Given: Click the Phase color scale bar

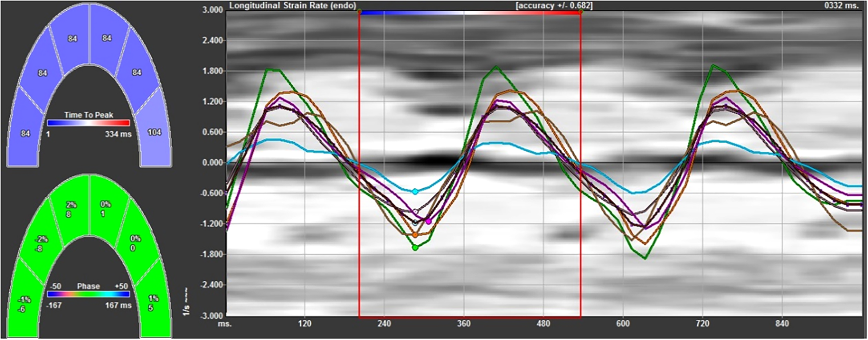Looking at the screenshot, I should point(88,294).
